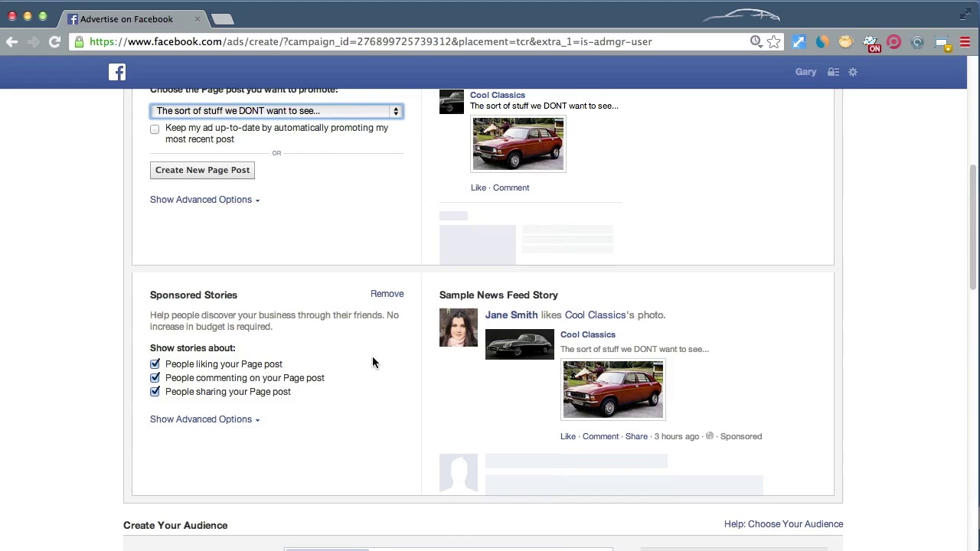Click the Cool Classics avatar in top preview
Screen dimensions: 980x551
pos(452,102)
